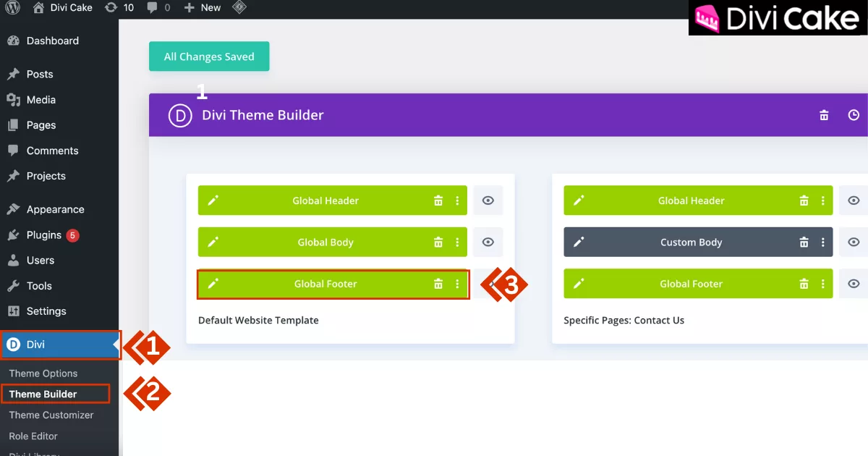Open the New content menu
The height and width of the screenshot is (456, 868).
202,8
